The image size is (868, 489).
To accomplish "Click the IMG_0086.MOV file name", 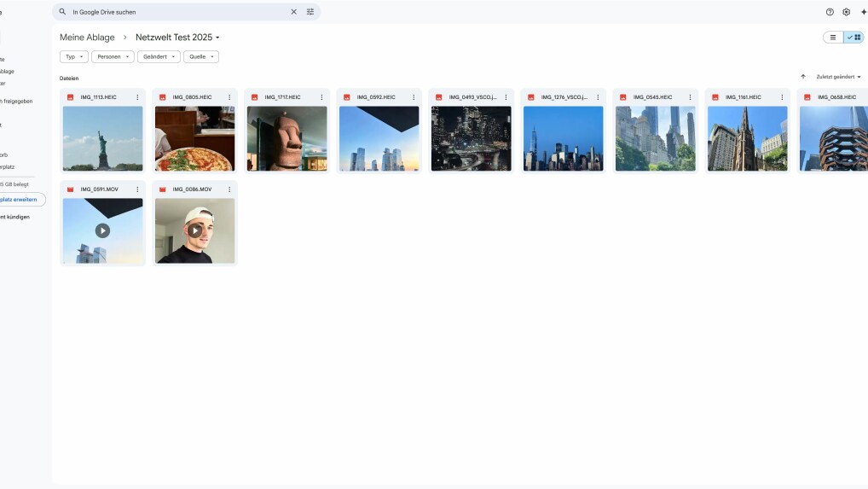I will coord(192,189).
